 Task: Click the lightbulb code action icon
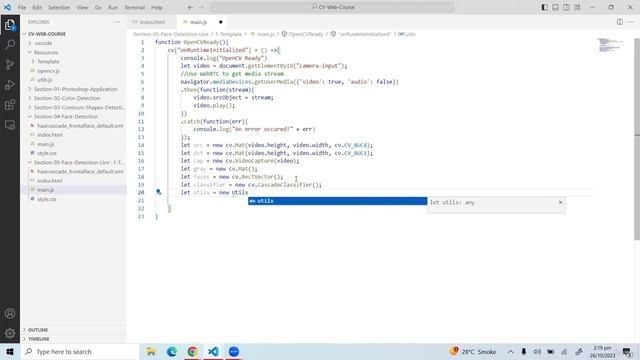pyautogui.click(x=158, y=192)
